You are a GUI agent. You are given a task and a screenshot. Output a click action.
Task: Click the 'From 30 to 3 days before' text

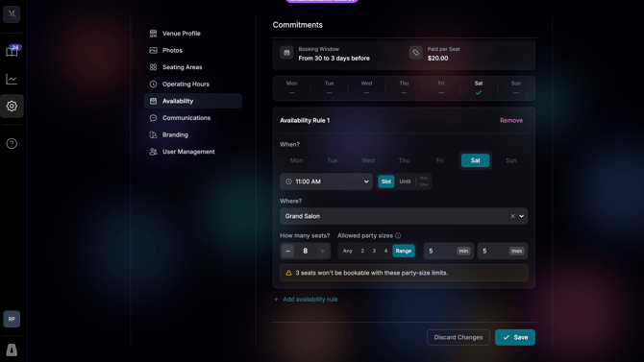point(334,59)
